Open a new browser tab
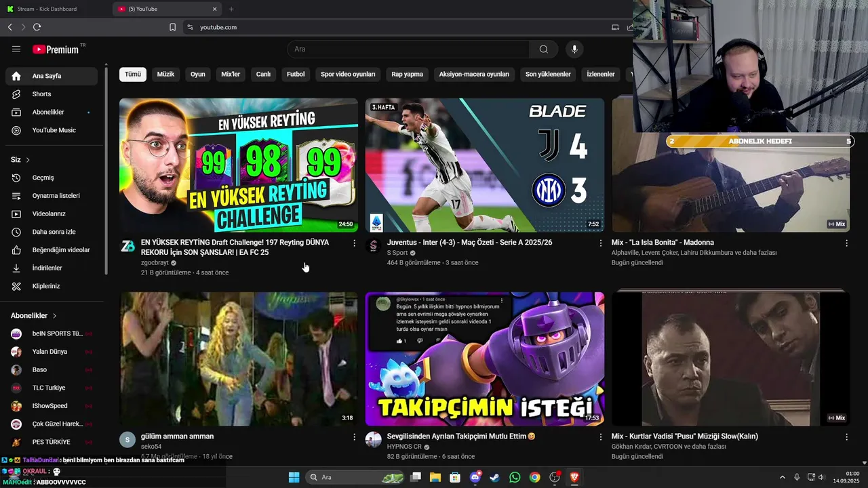Viewport: 868px width, 488px height. pyautogui.click(x=231, y=9)
